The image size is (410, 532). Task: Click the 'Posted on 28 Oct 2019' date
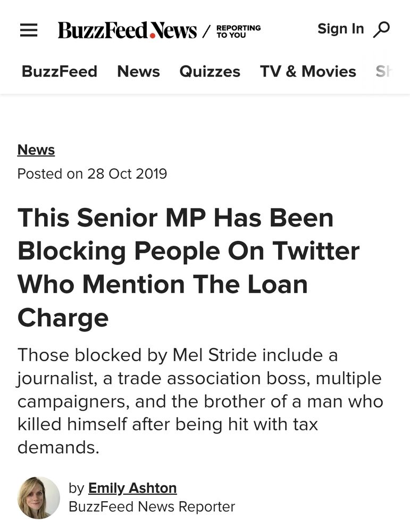(x=92, y=174)
